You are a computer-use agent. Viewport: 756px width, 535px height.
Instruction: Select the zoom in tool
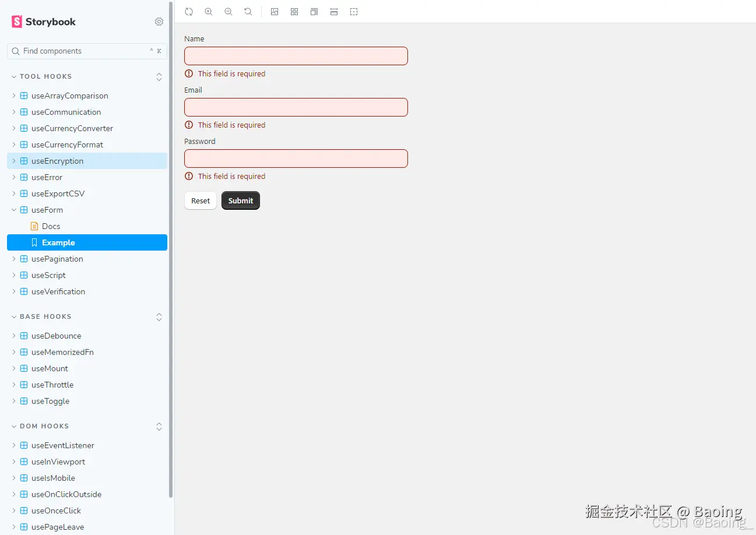(208, 11)
